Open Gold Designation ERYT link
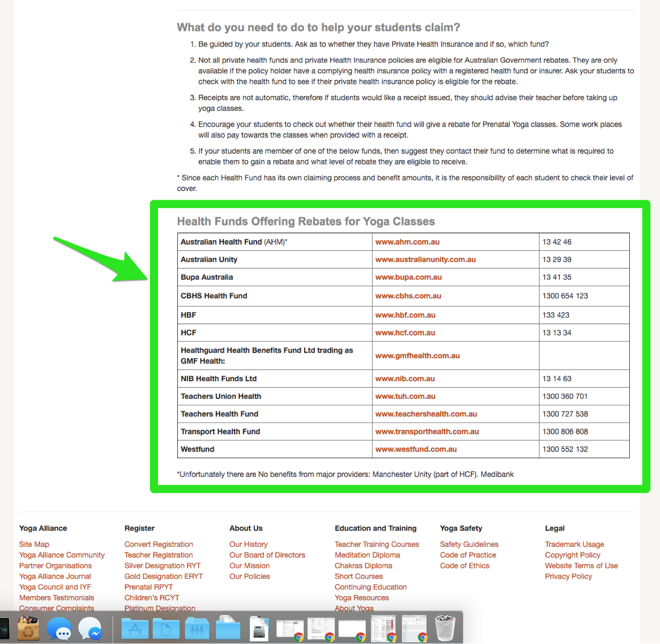Viewport: 660px width, 644px height. (x=163, y=577)
